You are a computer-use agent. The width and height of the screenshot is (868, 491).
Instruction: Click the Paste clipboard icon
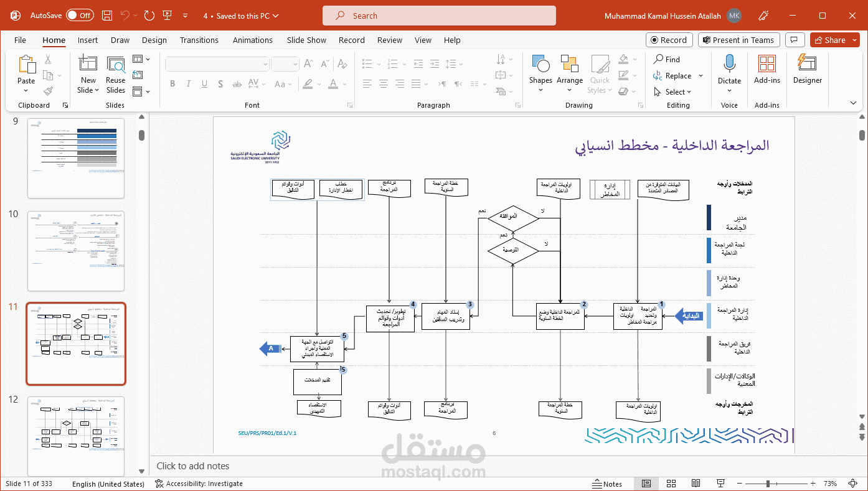coord(26,64)
